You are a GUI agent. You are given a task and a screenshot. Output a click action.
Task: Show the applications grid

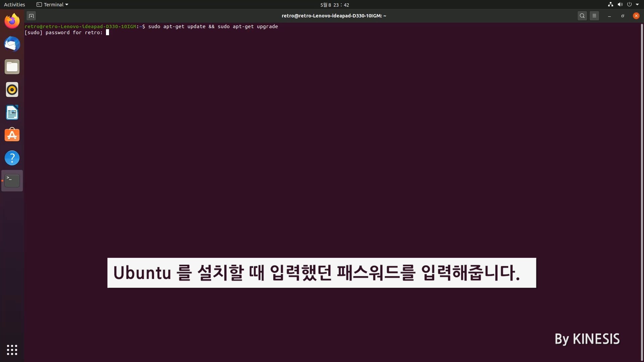pyautogui.click(x=12, y=350)
